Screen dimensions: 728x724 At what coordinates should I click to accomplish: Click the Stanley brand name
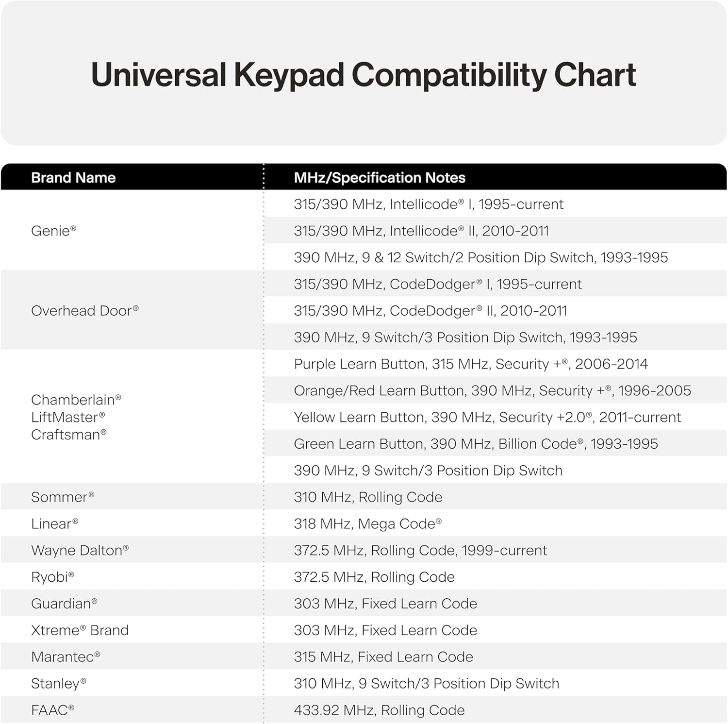tap(58, 684)
